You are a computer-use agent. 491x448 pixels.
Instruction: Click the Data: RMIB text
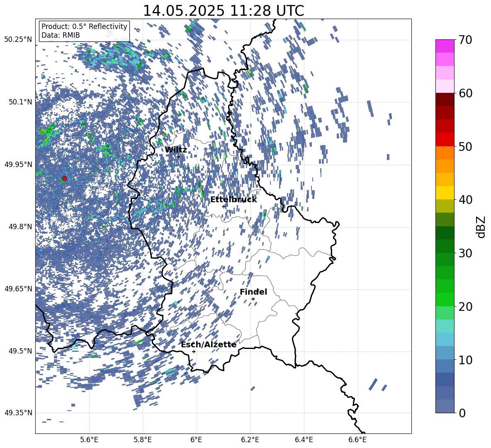61,35
